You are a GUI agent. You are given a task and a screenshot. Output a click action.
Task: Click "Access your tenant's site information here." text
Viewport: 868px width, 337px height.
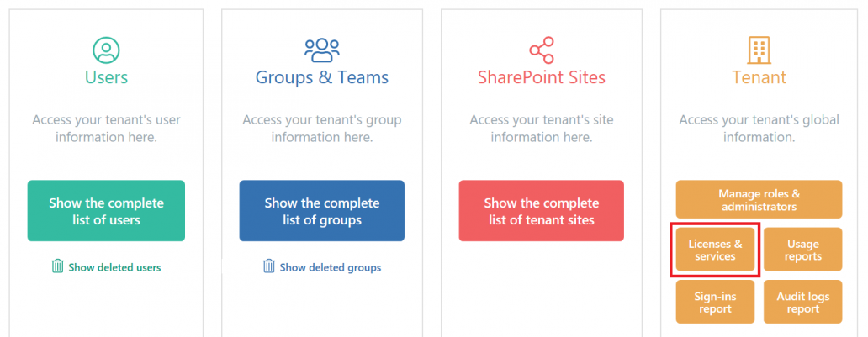542,129
